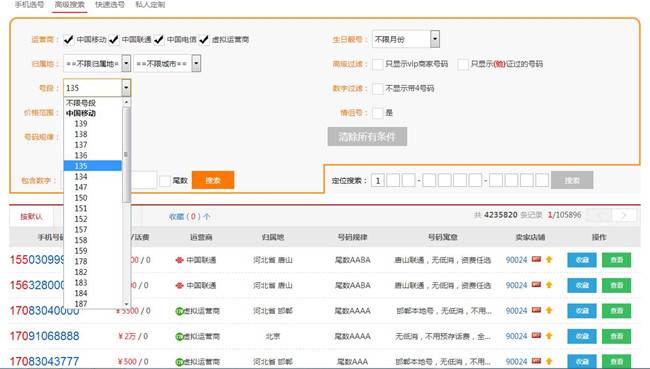Screen dimensions: 650x369
Task: Switch to the 快速选号 tab
Action: pos(109,5)
